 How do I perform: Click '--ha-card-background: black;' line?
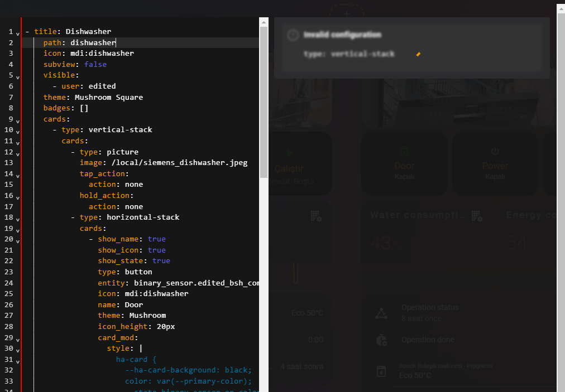[x=189, y=370]
